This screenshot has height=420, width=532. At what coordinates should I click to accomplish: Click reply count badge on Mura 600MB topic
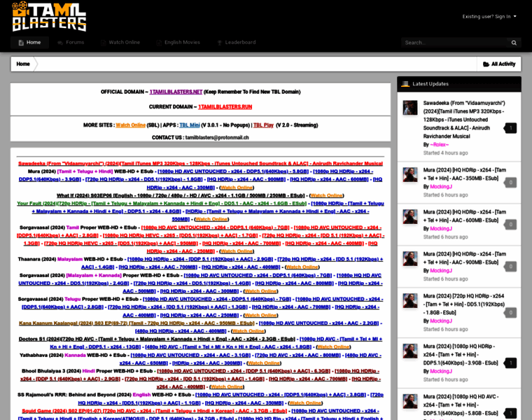[510, 224]
